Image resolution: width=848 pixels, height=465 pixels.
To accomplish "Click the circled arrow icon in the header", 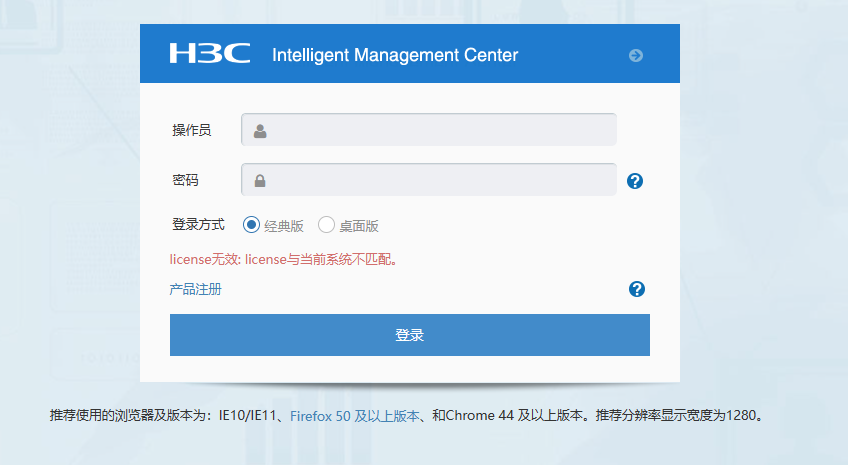I will [x=636, y=55].
